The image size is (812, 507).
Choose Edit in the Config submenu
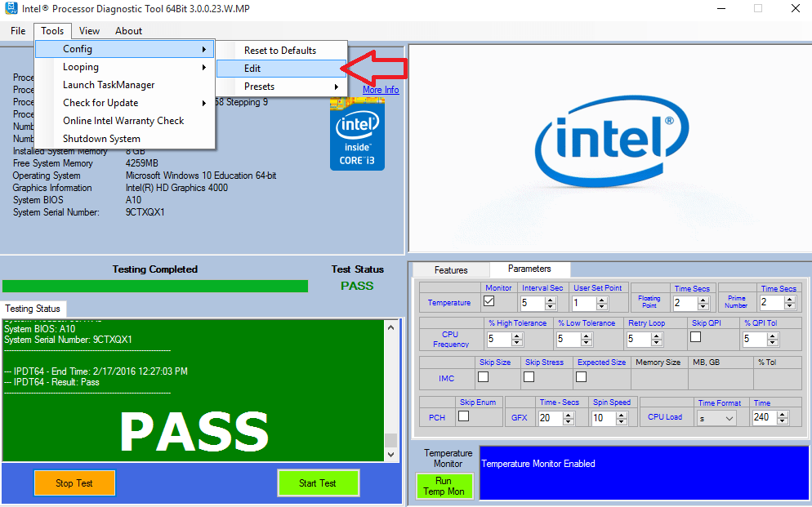[x=281, y=69]
